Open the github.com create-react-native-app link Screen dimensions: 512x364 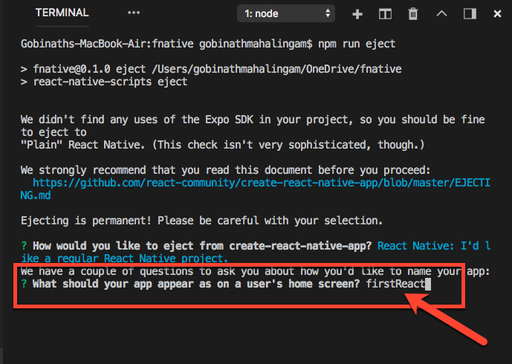click(x=261, y=183)
